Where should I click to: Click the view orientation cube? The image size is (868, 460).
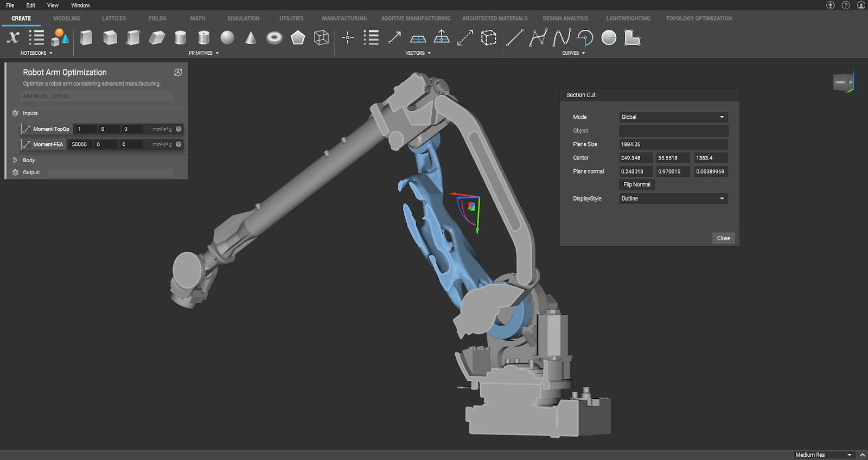click(843, 82)
